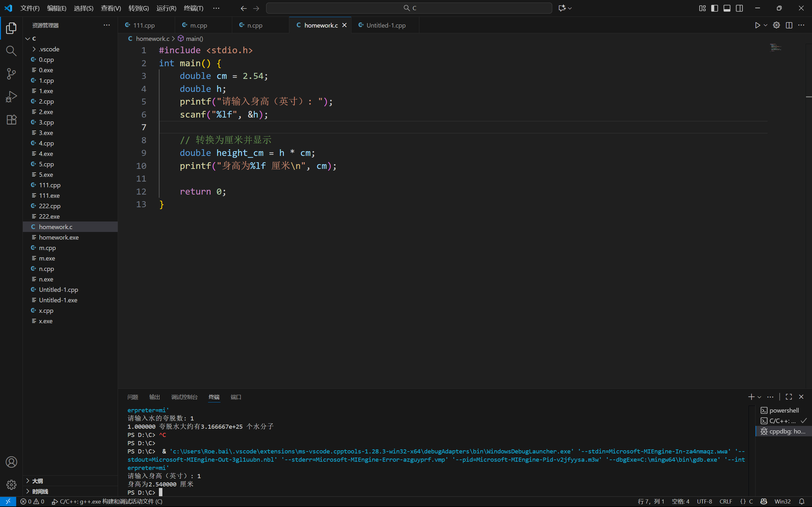Expand the .vscode folder
This screenshot has width=812, height=507.
coord(49,49)
